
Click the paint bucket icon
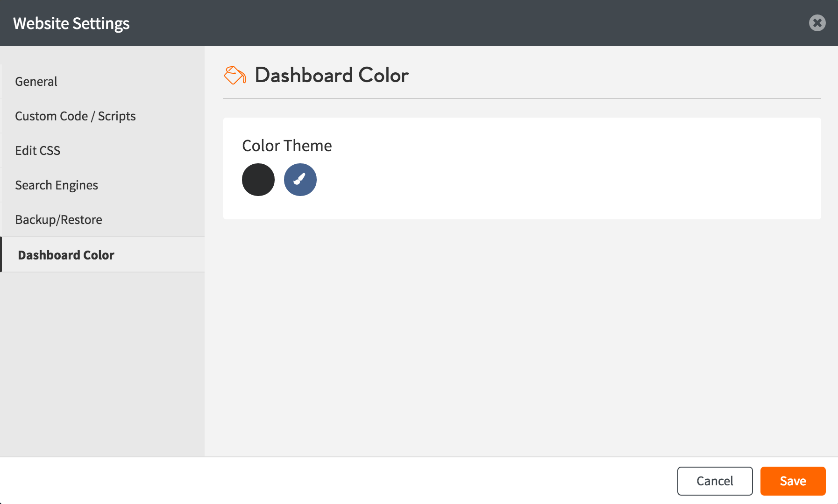[x=234, y=75]
